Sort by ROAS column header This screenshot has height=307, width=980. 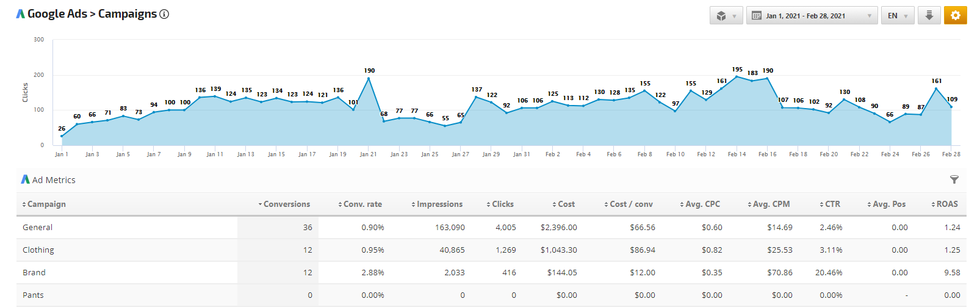click(x=945, y=204)
